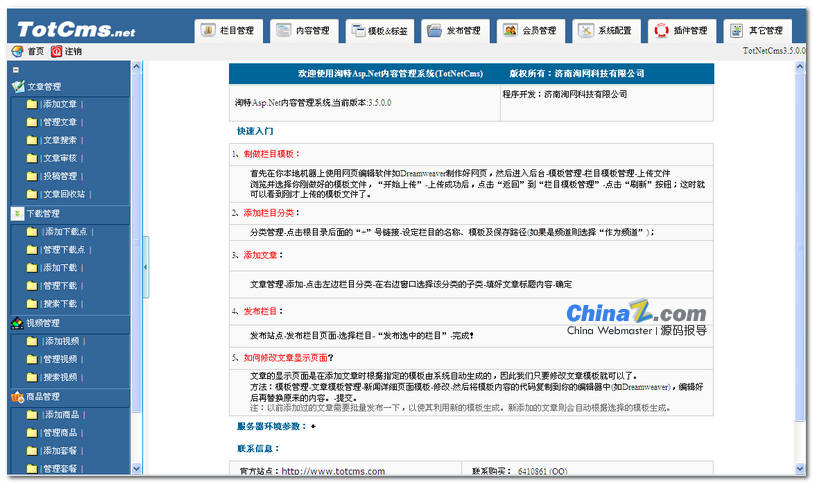Open 文章审核 in sidebar

point(60,158)
